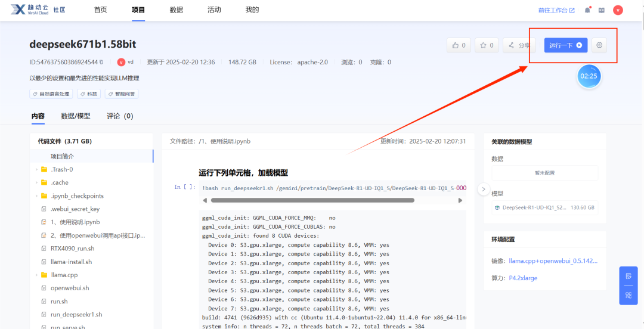Open RTX4090_run.sh file
Image resolution: width=644 pixels, height=329 pixels.
point(73,249)
